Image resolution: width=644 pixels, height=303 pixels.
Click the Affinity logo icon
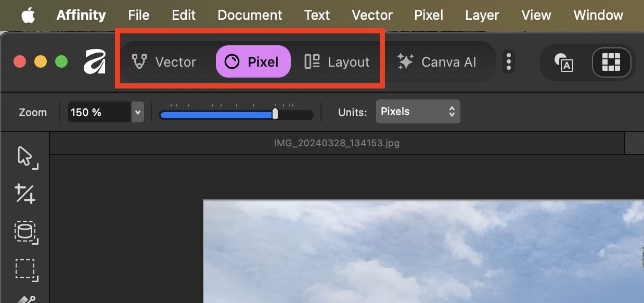tap(95, 62)
